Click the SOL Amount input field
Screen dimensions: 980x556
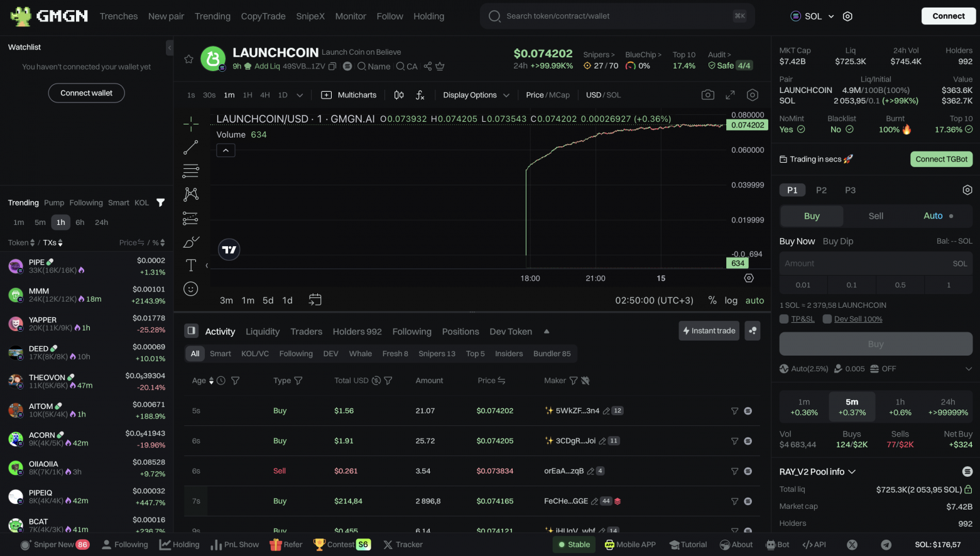tap(867, 264)
